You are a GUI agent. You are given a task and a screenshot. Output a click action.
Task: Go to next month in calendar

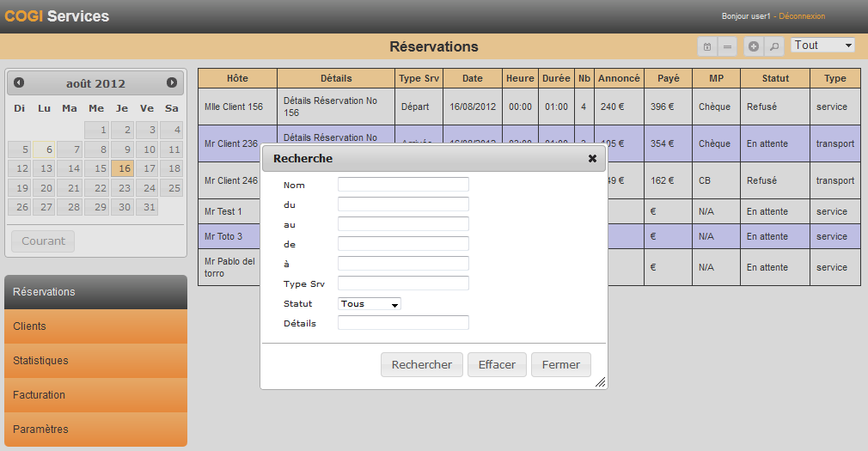(x=172, y=83)
